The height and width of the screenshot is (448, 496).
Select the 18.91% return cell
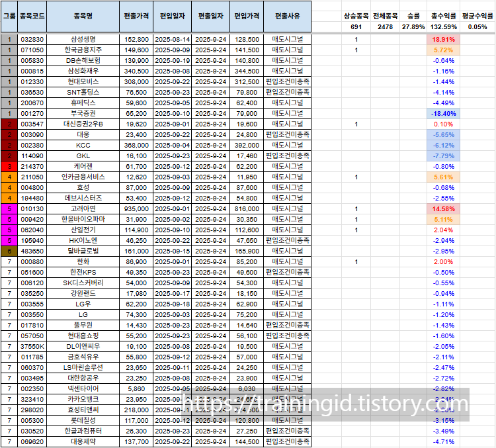click(444, 39)
